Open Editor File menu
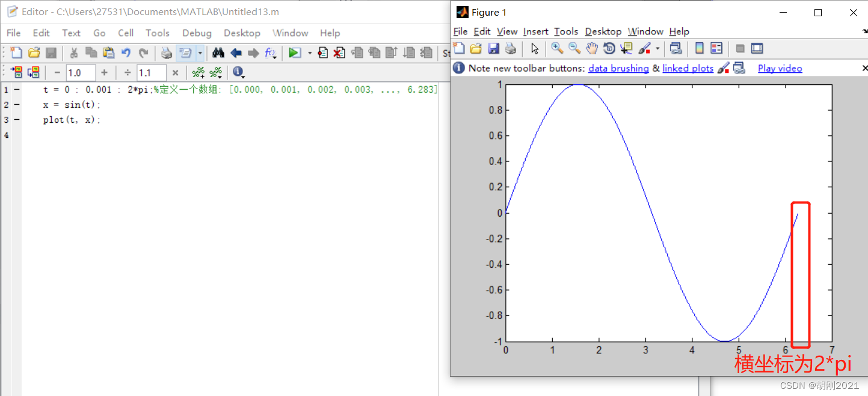The image size is (868, 396). (13, 33)
